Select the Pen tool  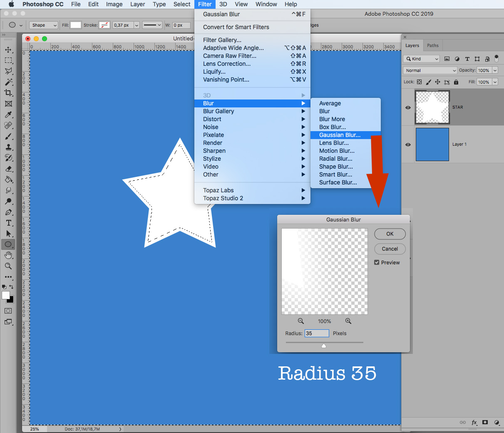[8, 212]
